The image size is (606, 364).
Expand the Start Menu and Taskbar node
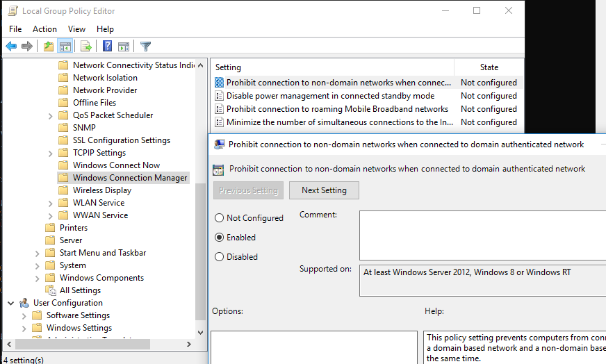coord(37,253)
